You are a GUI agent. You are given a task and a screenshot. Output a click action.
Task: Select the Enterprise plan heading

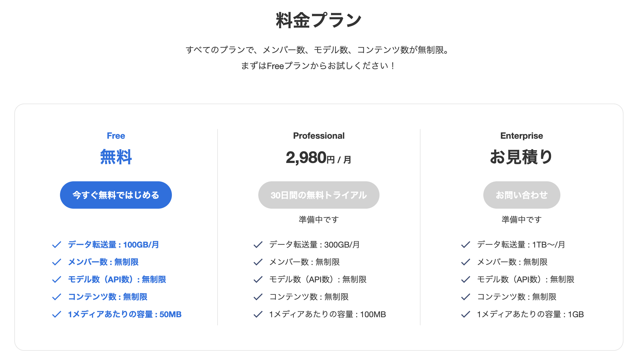click(x=521, y=136)
